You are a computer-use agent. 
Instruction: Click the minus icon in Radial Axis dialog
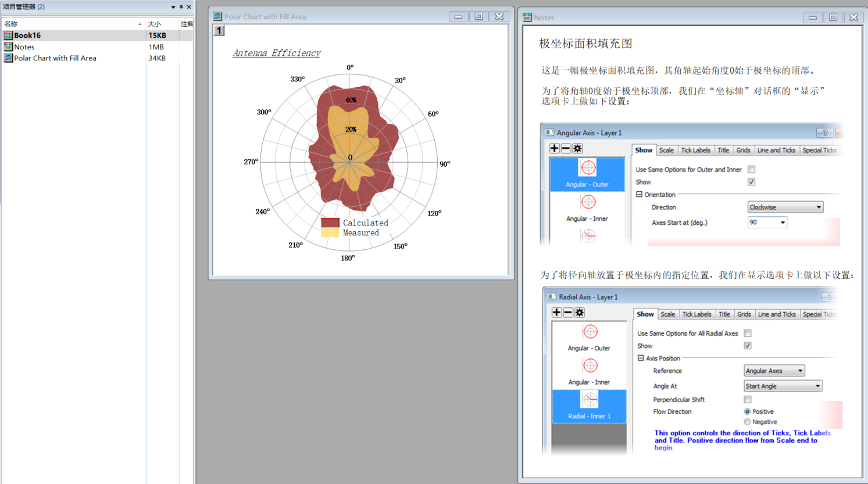pyautogui.click(x=568, y=313)
